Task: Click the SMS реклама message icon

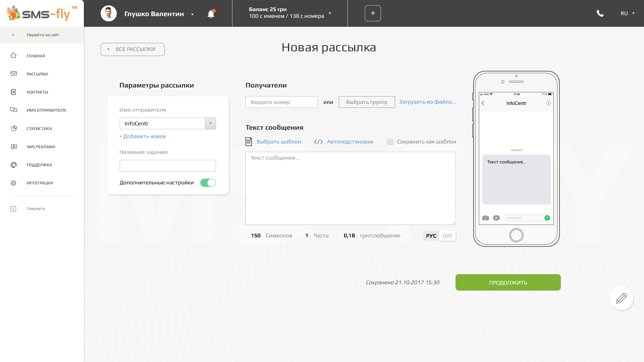Action: (x=14, y=146)
